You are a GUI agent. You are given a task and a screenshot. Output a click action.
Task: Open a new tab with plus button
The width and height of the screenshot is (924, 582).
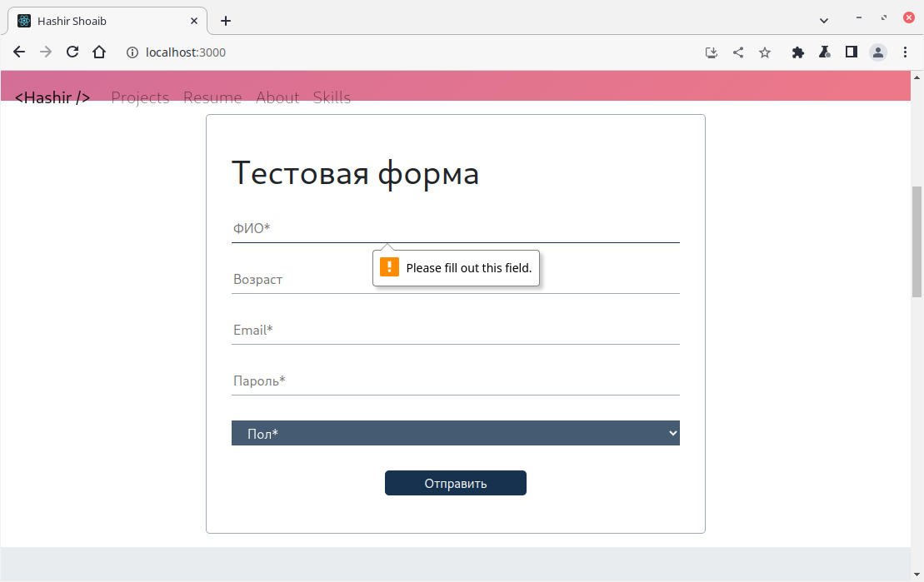click(226, 21)
